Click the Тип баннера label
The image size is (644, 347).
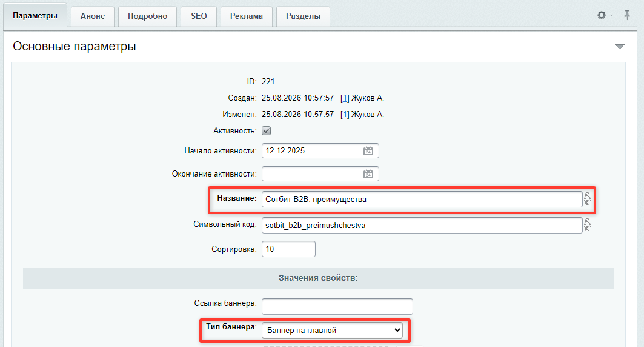(231, 327)
